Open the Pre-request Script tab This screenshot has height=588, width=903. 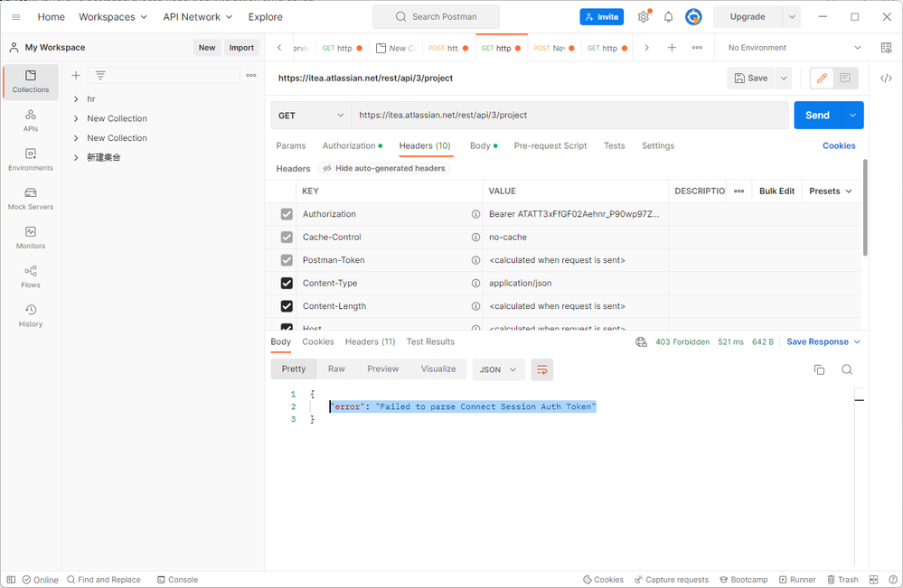550,146
